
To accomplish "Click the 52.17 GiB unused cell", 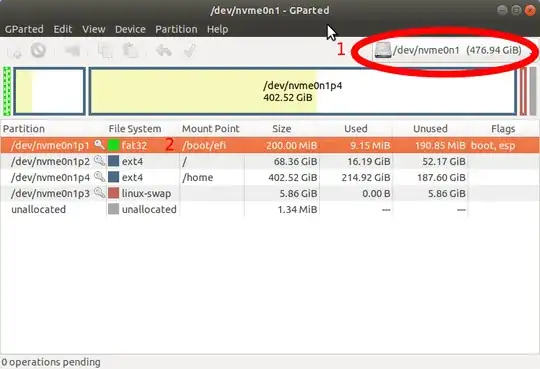I will coord(444,161).
